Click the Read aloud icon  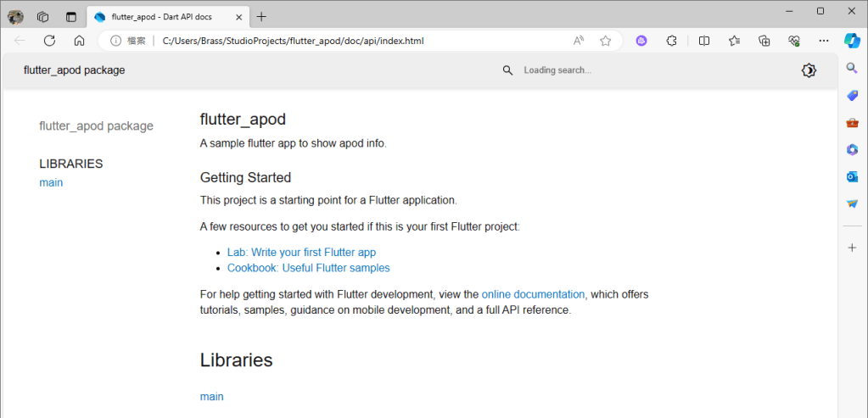[579, 41]
